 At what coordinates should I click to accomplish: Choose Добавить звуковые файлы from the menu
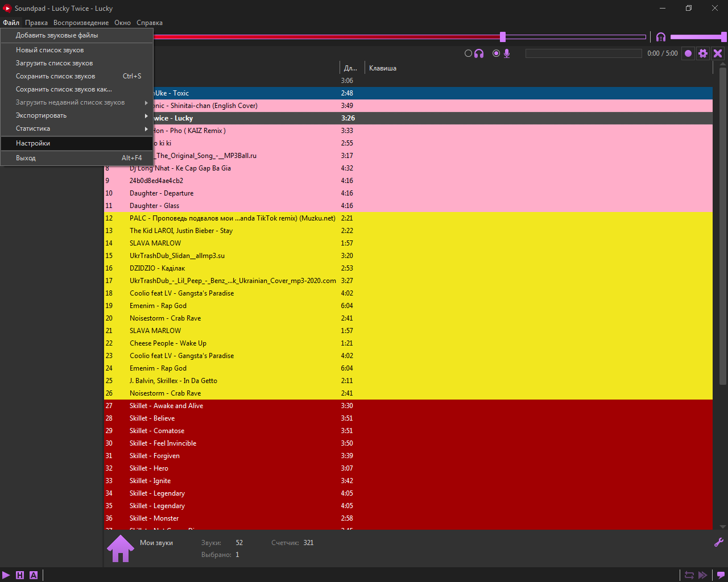[77, 35]
